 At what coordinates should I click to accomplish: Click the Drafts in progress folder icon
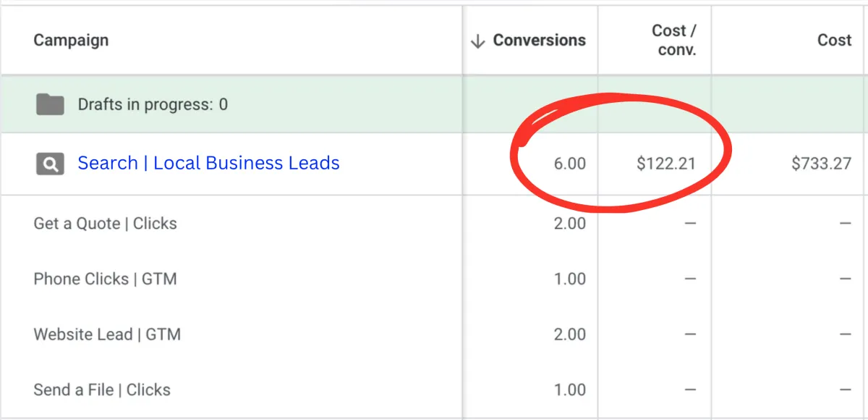[x=50, y=105]
